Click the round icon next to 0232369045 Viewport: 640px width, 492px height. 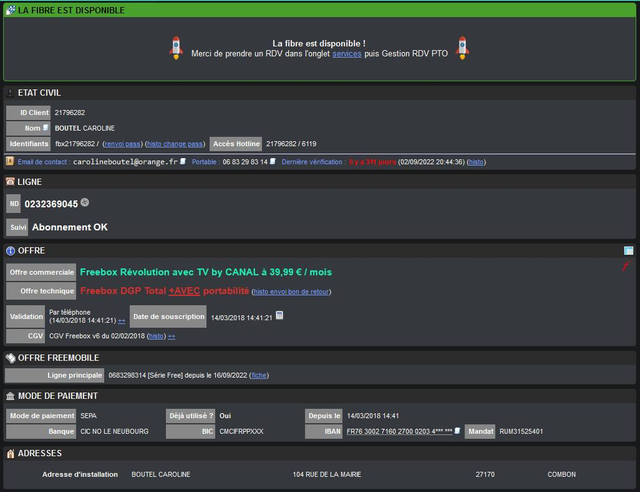coord(85,202)
